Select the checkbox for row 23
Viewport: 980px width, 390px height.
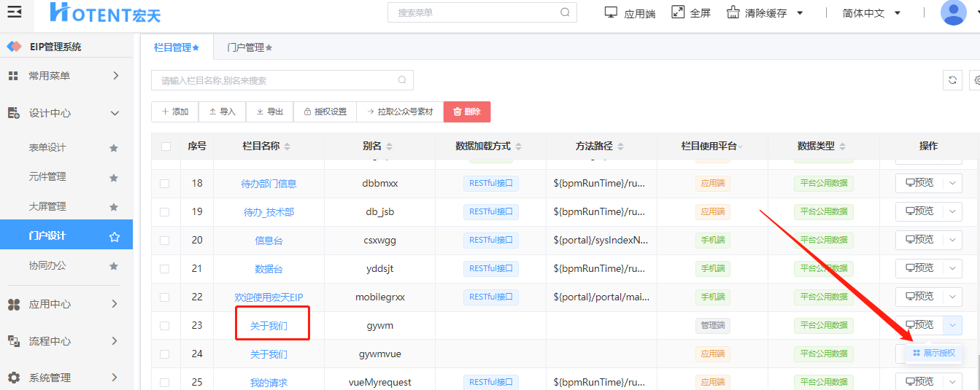click(x=165, y=326)
